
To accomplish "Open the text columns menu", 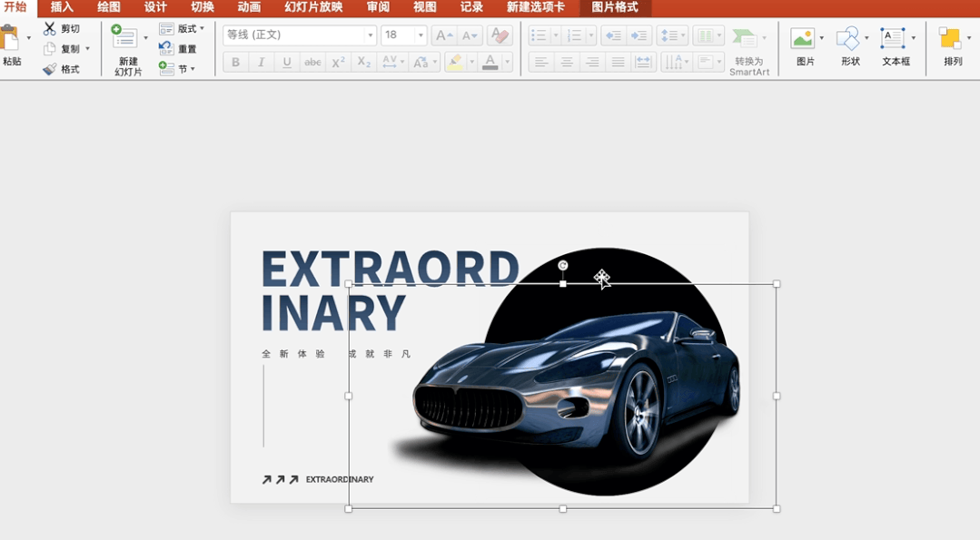I will click(708, 35).
